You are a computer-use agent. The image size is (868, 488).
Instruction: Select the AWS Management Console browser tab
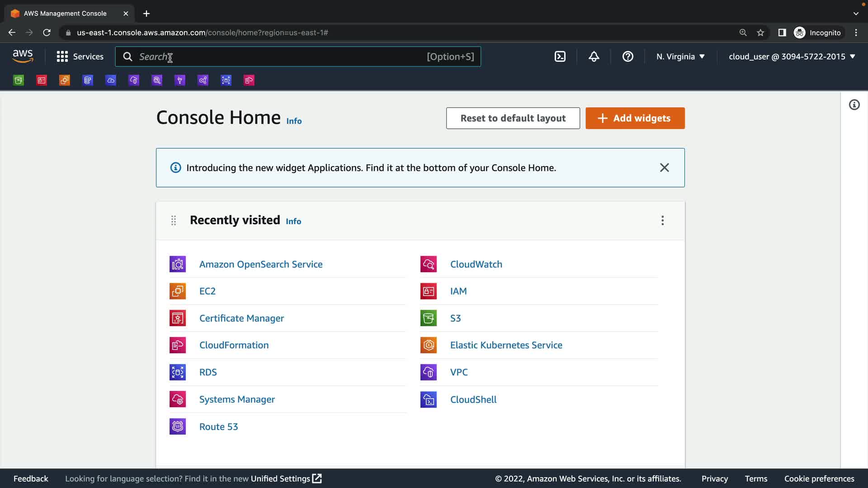click(x=65, y=14)
